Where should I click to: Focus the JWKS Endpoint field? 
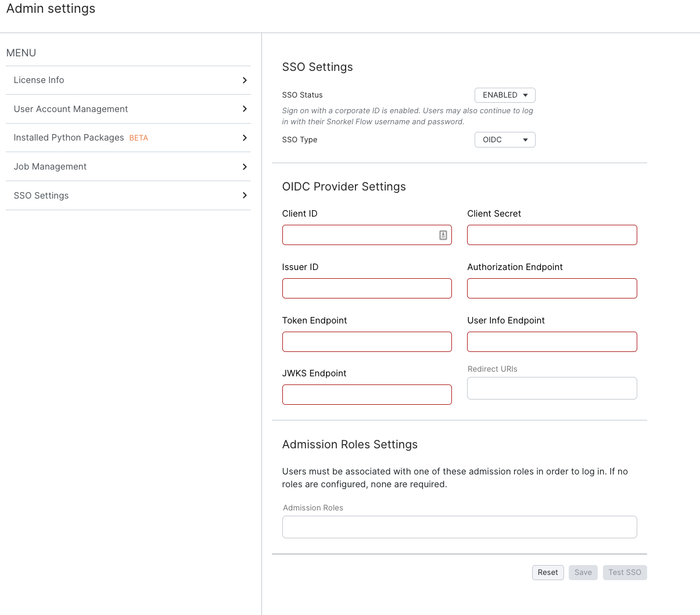(x=367, y=395)
